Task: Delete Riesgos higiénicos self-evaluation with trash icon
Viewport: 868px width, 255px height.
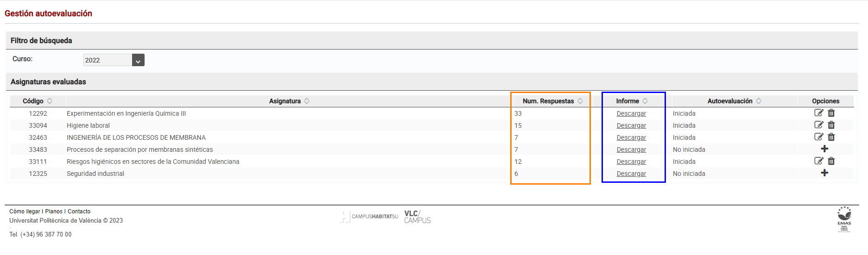Action: [x=831, y=161]
